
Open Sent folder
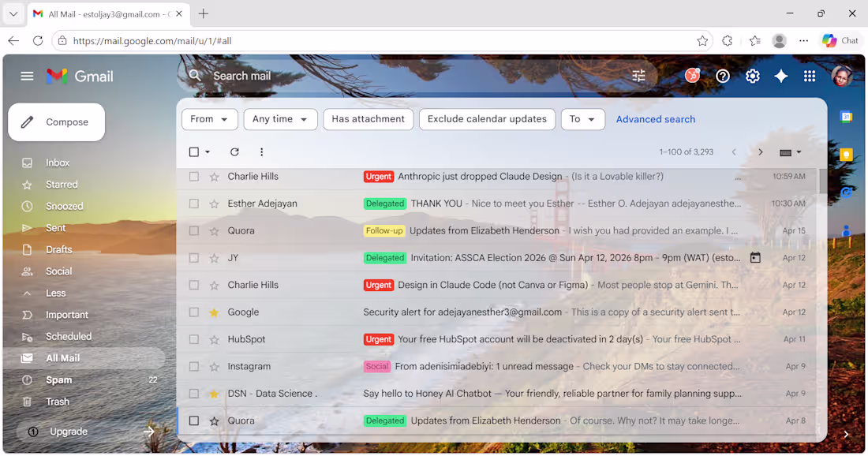(55, 227)
